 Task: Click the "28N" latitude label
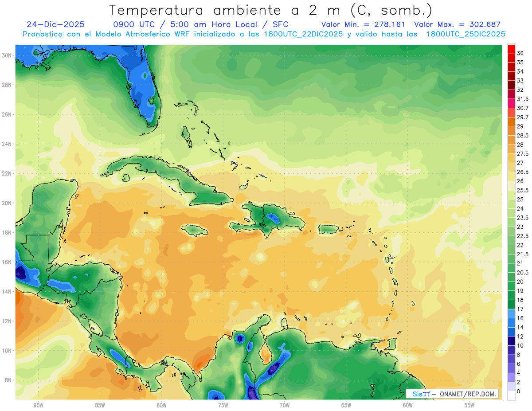click(x=7, y=85)
